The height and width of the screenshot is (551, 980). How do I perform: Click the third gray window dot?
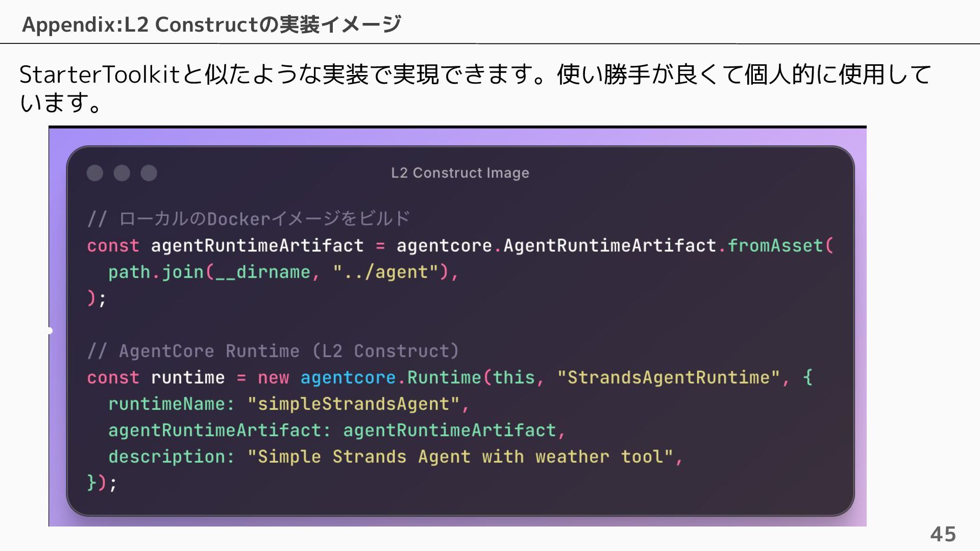click(149, 173)
